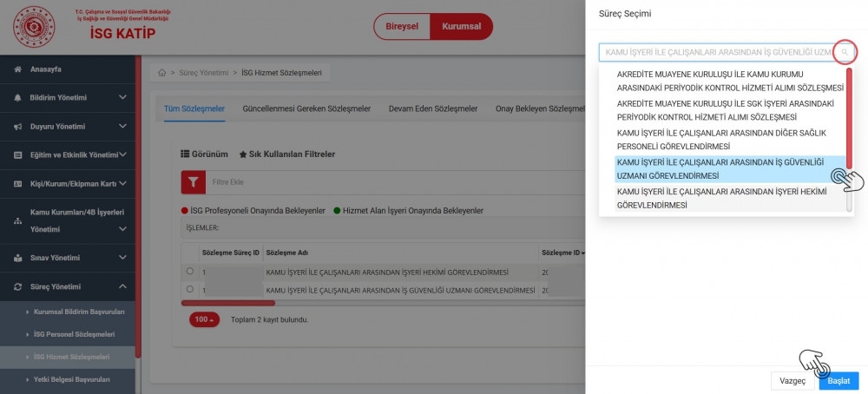Open Güncellenmesi Gereken Sözleşmeler tab
Screen dimensions: 868x394
tap(306, 108)
